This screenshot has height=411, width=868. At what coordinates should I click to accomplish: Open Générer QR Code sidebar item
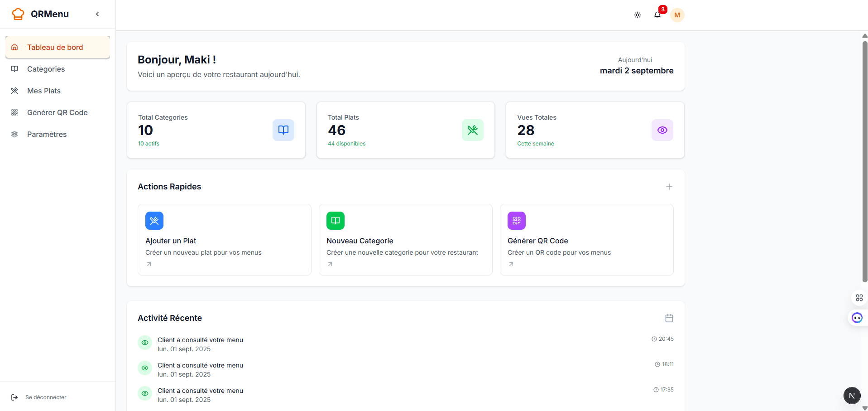(x=57, y=112)
